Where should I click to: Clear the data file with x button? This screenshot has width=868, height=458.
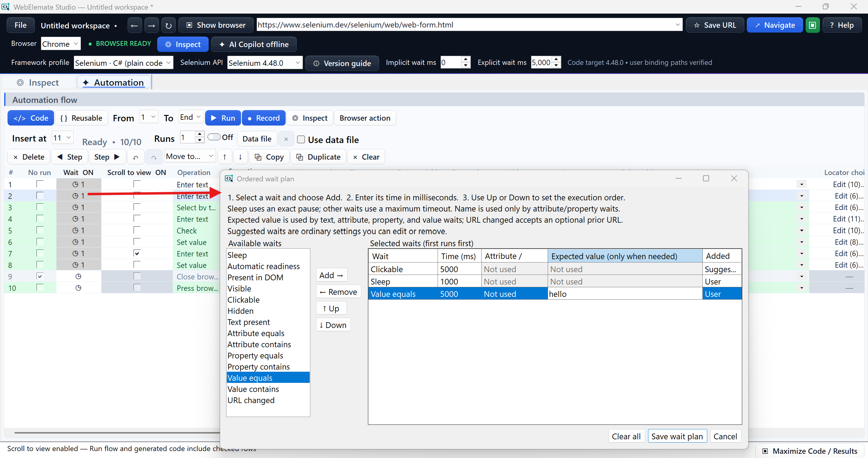(x=286, y=139)
